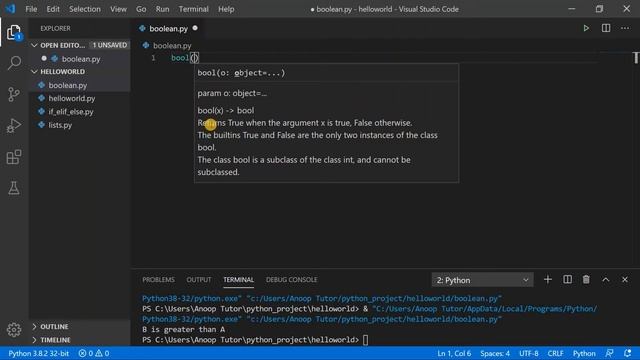Screen dimensions: 640x360
Task: Open the Run menu
Action: pos(162,9)
